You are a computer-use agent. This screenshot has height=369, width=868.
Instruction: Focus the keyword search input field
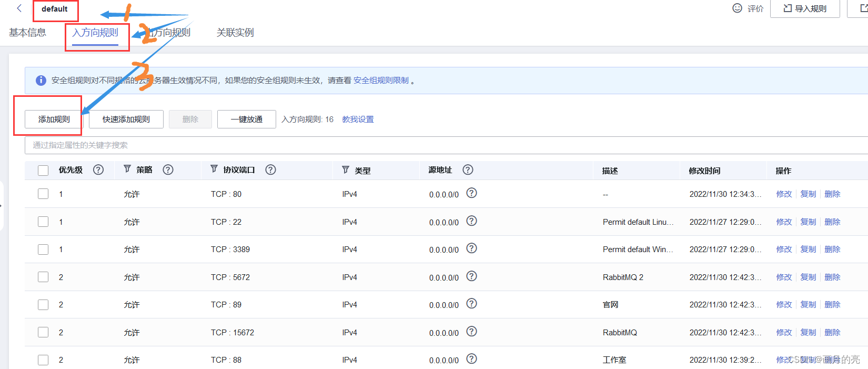(446, 145)
